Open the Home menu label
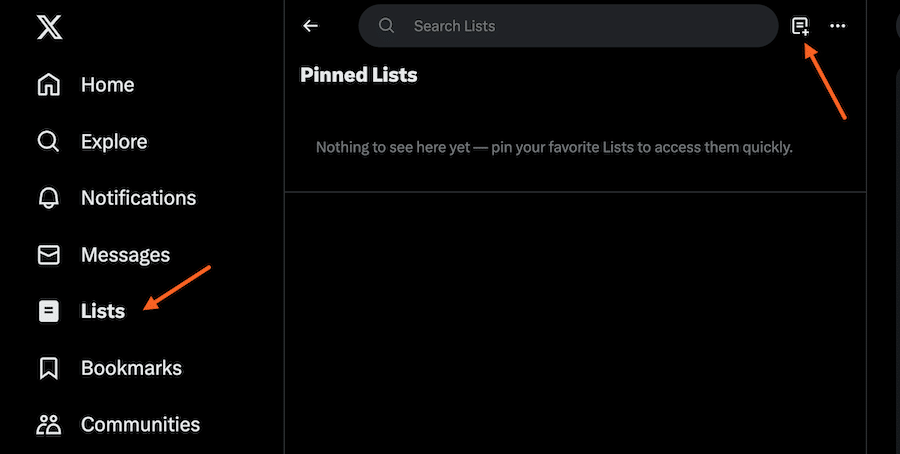This screenshot has width=900, height=454. click(x=108, y=85)
